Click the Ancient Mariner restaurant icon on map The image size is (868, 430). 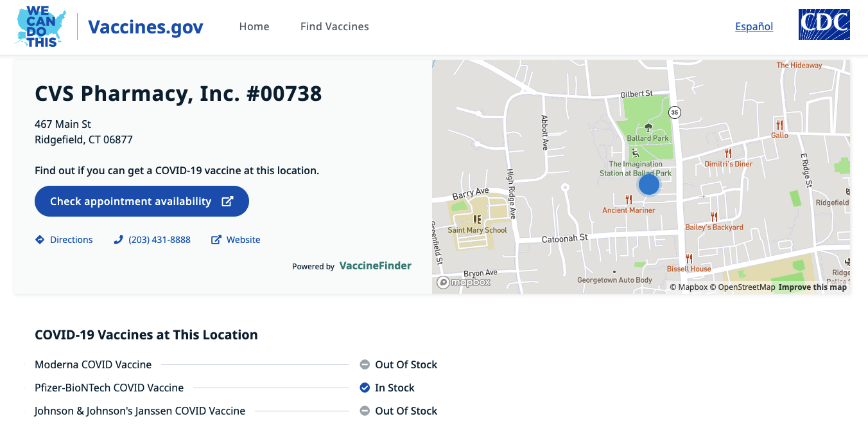coord(629,200)
